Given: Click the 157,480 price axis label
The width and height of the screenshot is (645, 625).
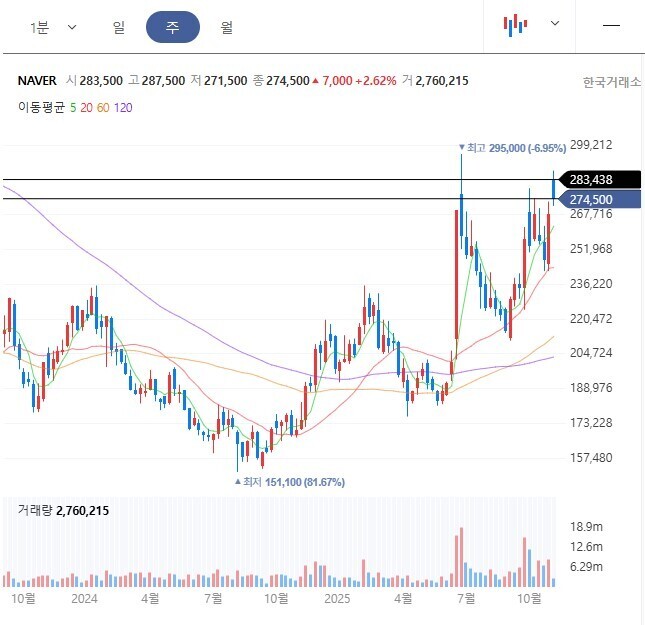Looking at the screenshot, I should (x=591, y=458).
